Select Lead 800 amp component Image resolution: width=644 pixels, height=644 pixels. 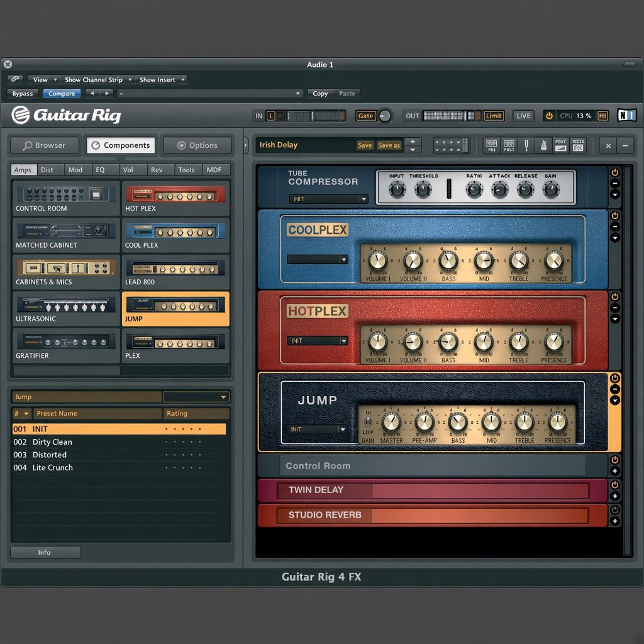[175, 272]
